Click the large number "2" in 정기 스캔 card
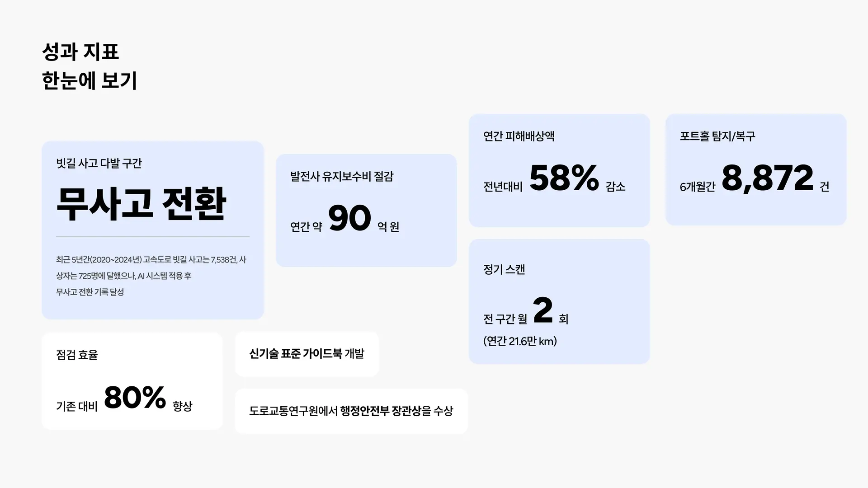 click(543, 310)
